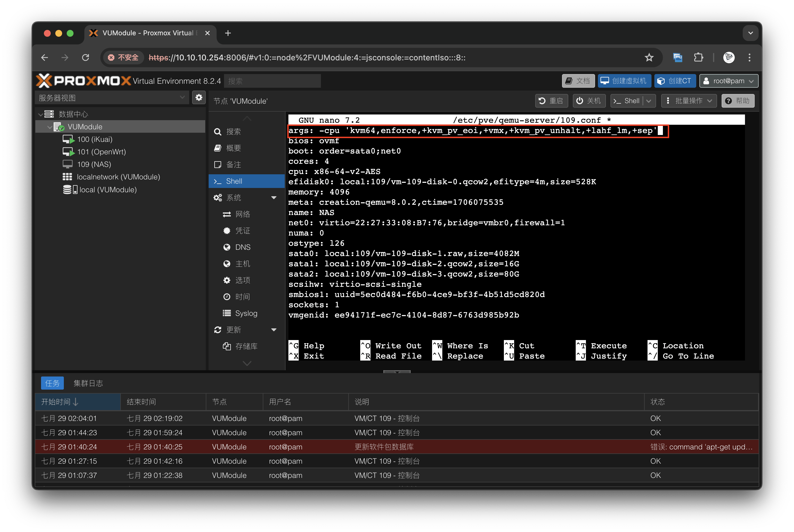The height and width of the screenshot is (532, 794).
Task: Open the root@pam user dropdown
Action: pos(728,81)
